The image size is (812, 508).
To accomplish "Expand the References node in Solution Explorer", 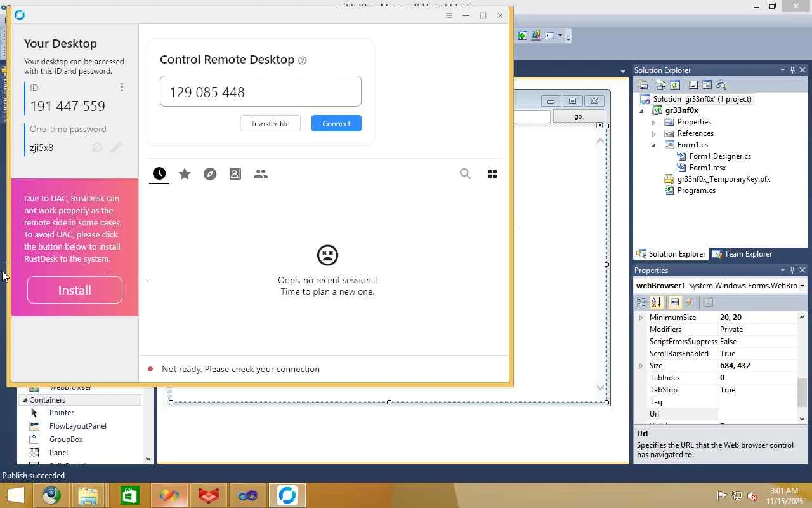I will coord(653,133).
